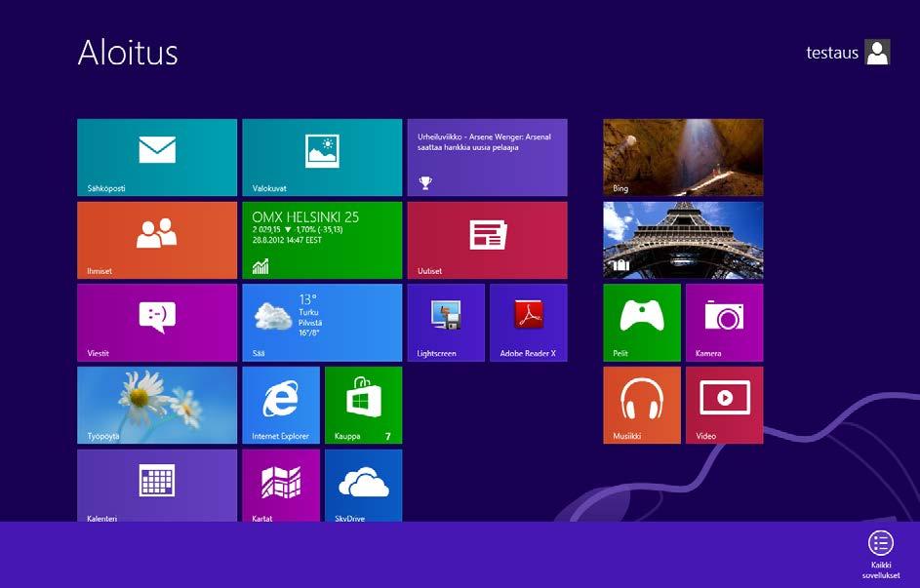Open the Uutiset news tile
Viewport: 920px width, 588px height.
pyautogui.click(x=487, y=240)
